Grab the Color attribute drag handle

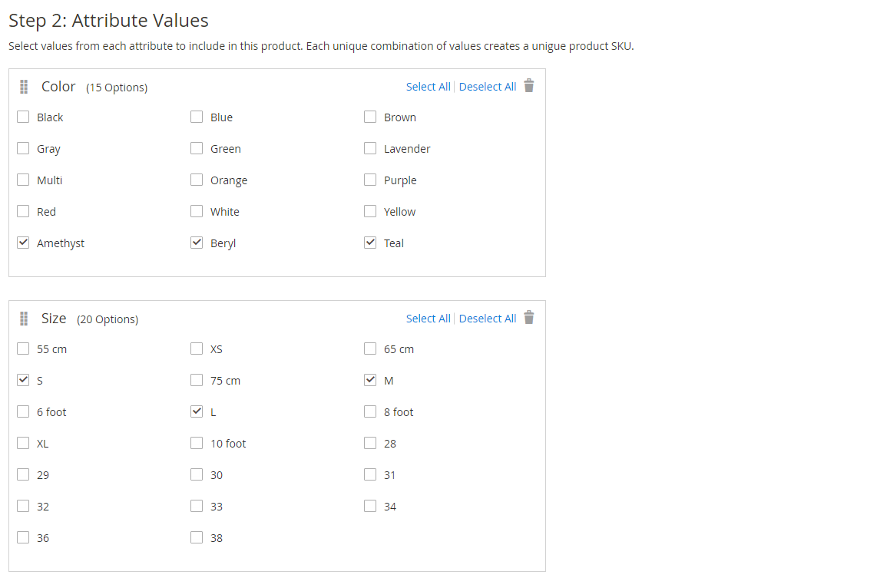(24, 87)
